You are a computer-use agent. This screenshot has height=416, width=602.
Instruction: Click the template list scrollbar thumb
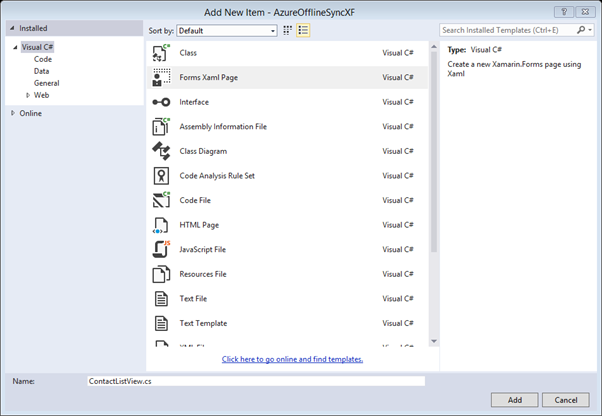point(434,152)
